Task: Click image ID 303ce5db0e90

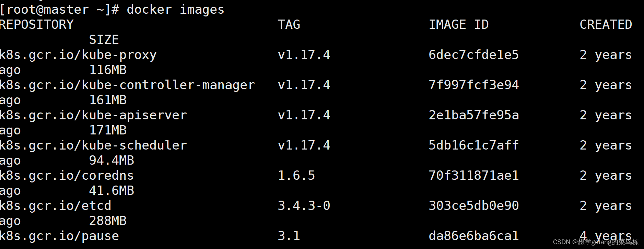Action: [473, 206]
